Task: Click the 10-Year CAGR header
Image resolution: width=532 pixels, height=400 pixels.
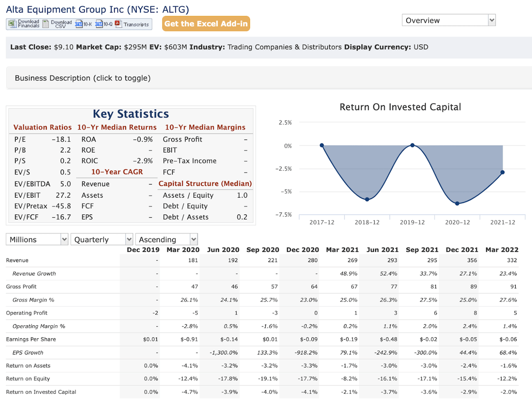Action: pyautogui.click(x=117, y=172)
